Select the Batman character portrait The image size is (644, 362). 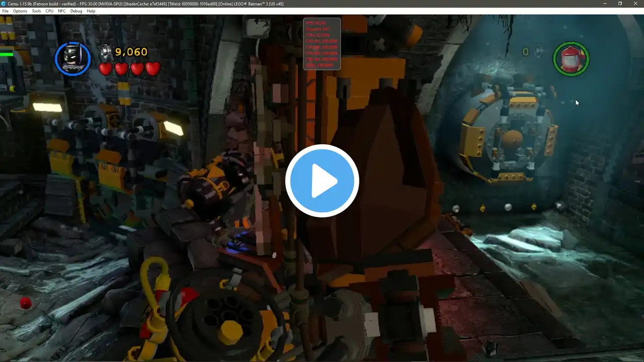click(72, 58)
